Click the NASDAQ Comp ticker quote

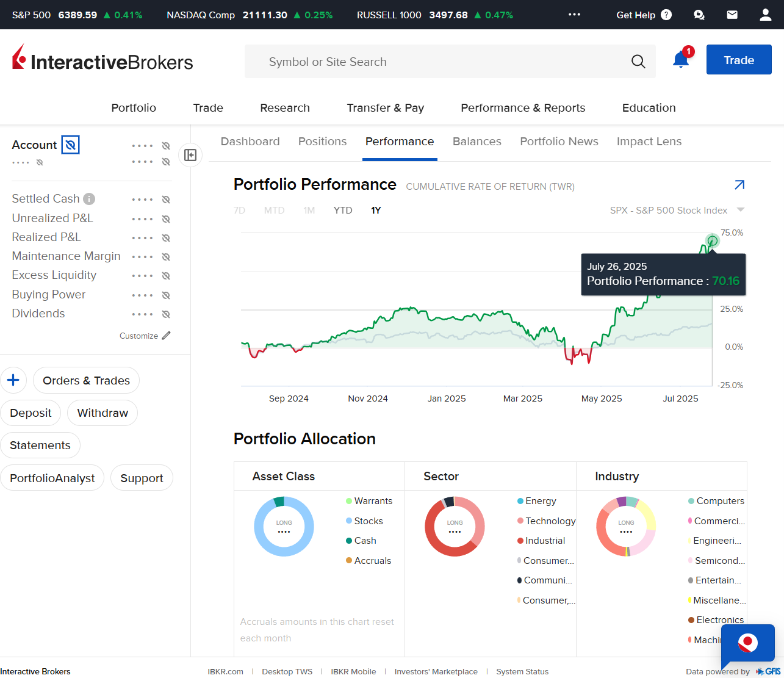pyautogui.click(x=250, y=15)
